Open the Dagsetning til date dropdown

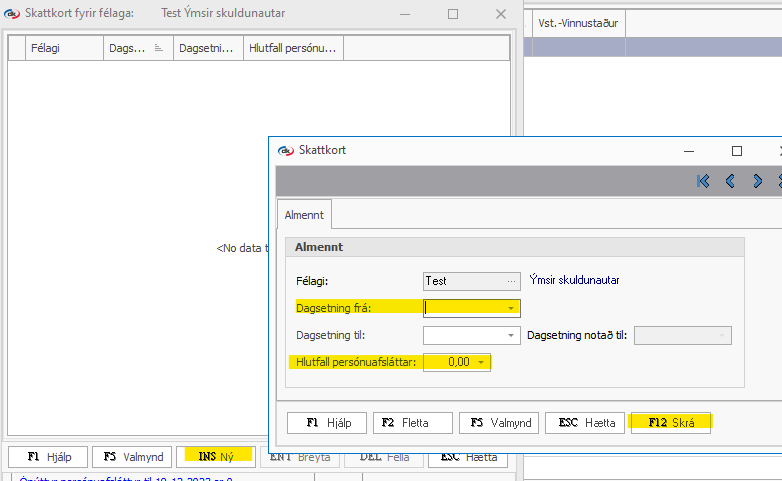pos(511,335)
